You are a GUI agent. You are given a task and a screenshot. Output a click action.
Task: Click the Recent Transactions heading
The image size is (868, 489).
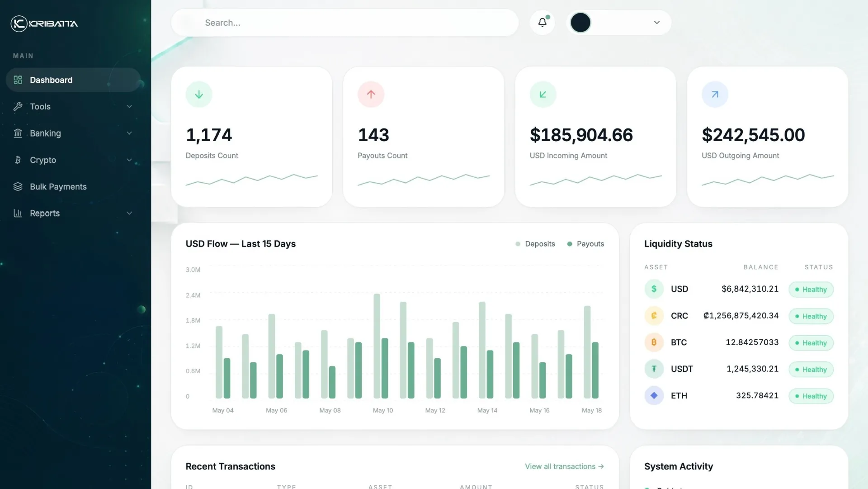231,466
